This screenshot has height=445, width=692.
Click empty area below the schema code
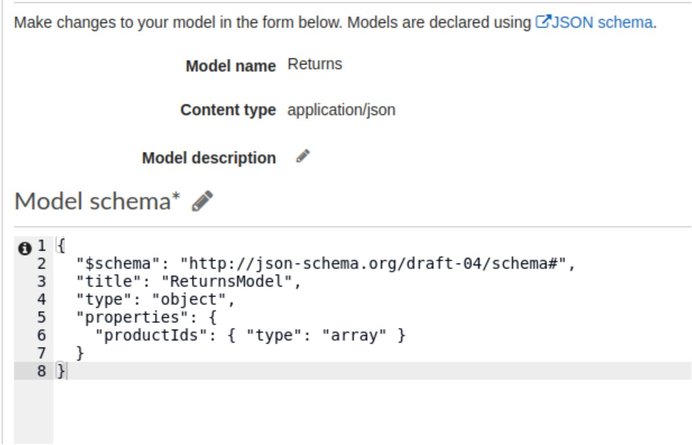click(x=372, y=411)
